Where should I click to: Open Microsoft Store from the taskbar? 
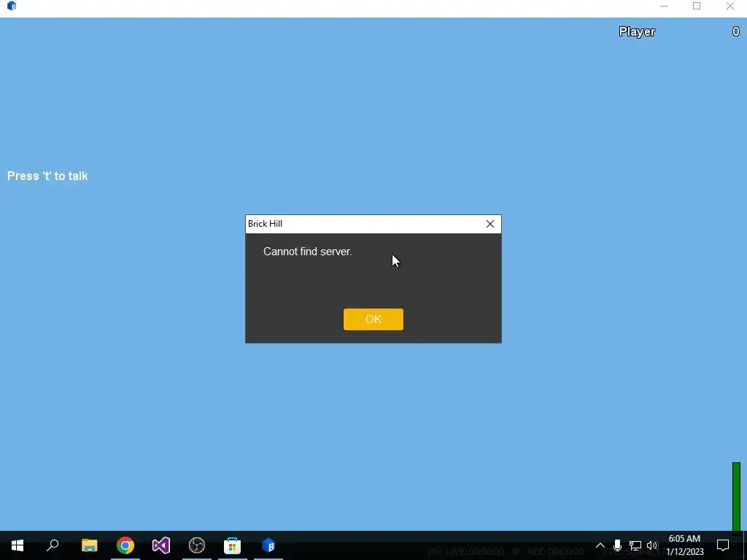coord(233,545)
